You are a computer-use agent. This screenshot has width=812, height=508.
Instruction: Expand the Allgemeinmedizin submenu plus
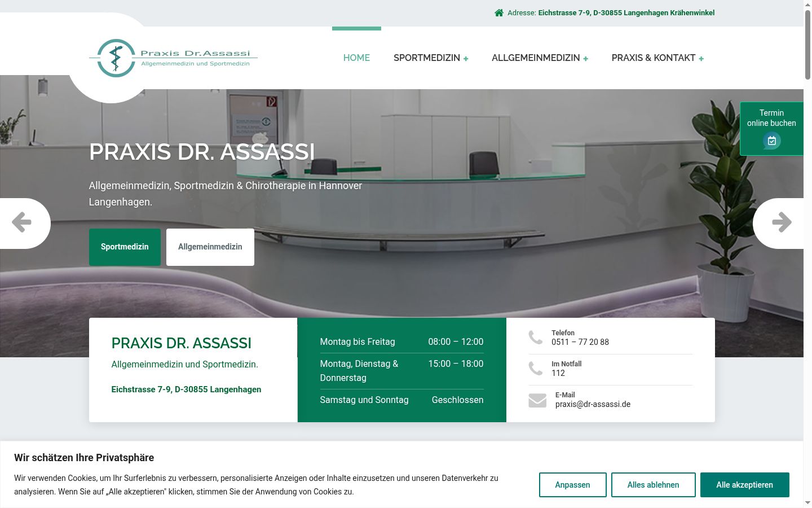(586, 59)
